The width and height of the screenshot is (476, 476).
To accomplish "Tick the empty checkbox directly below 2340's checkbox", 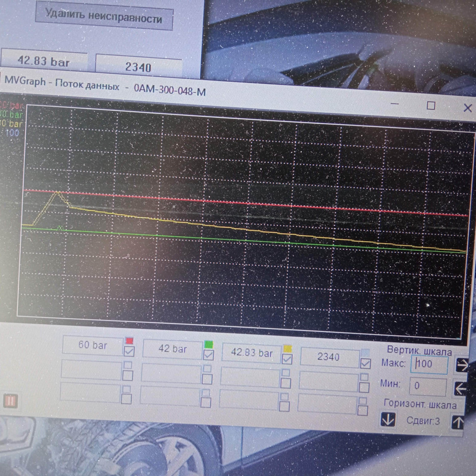I will click(x=364, y=387).
